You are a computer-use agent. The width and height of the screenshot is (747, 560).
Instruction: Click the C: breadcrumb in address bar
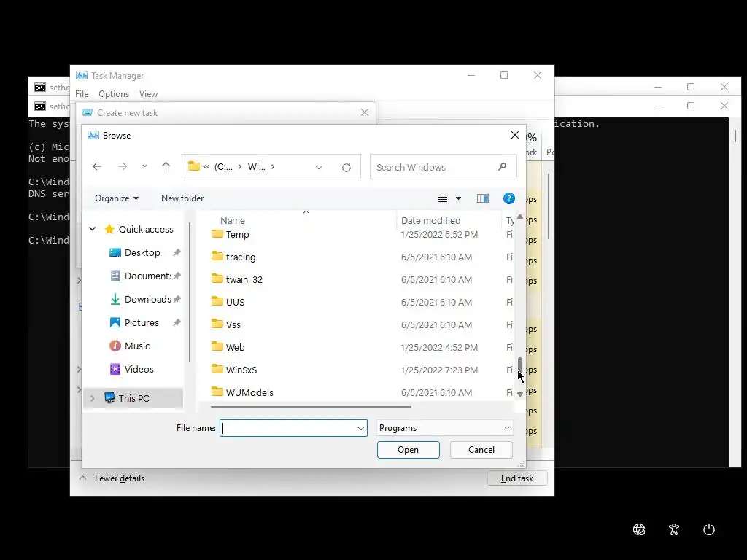click(x=223, y=167)
